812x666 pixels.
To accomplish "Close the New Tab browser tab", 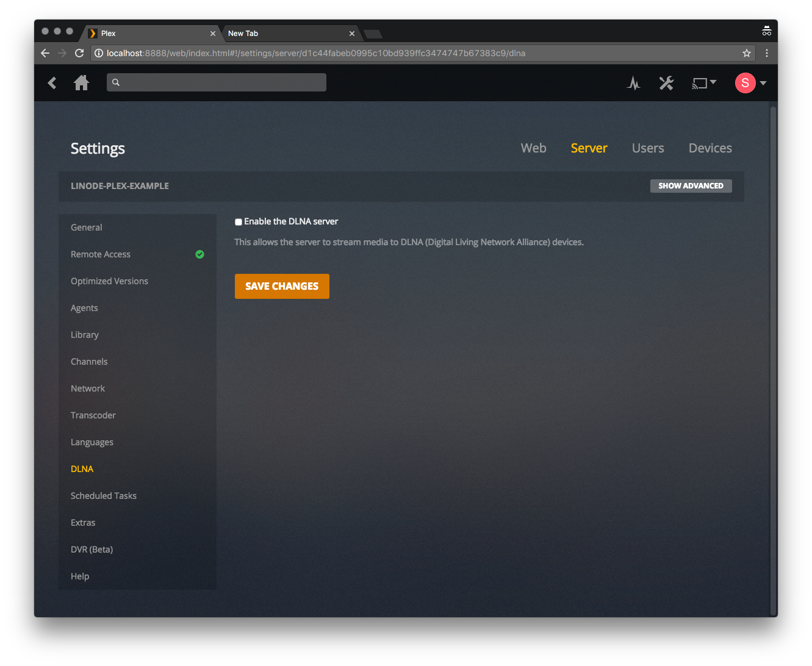I will click(x=352, y=34).
